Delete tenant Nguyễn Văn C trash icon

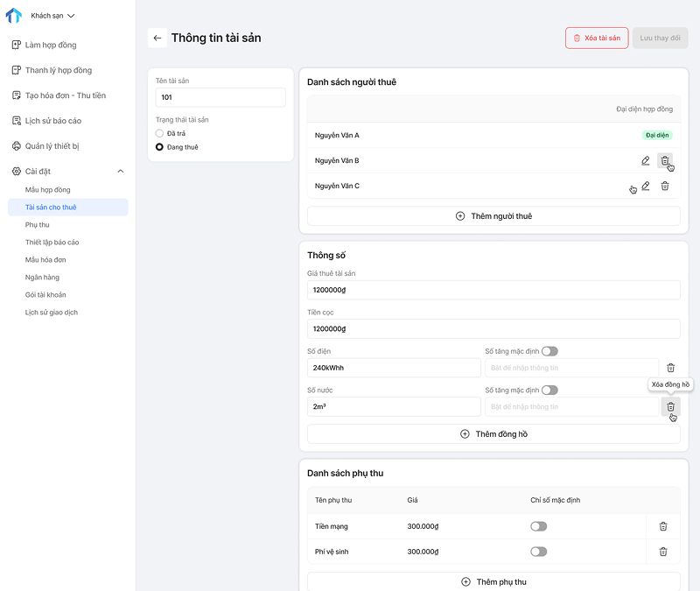pyautogui.click(x=665, y=186)
